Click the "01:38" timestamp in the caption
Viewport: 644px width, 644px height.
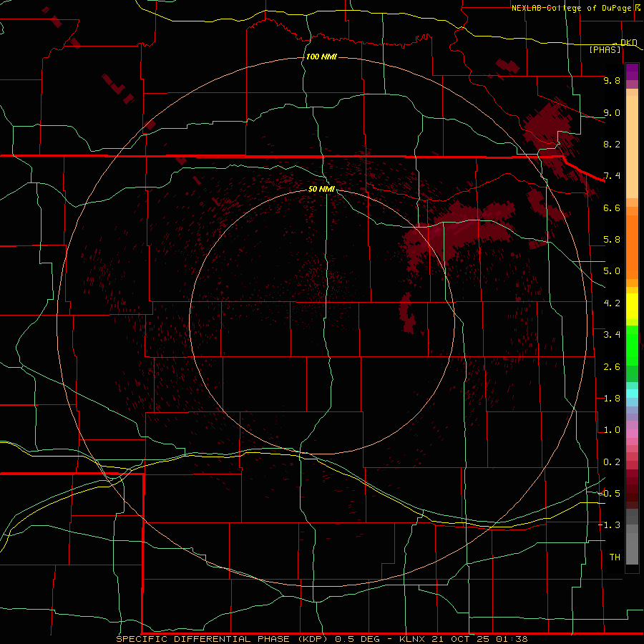pos(512,639)
